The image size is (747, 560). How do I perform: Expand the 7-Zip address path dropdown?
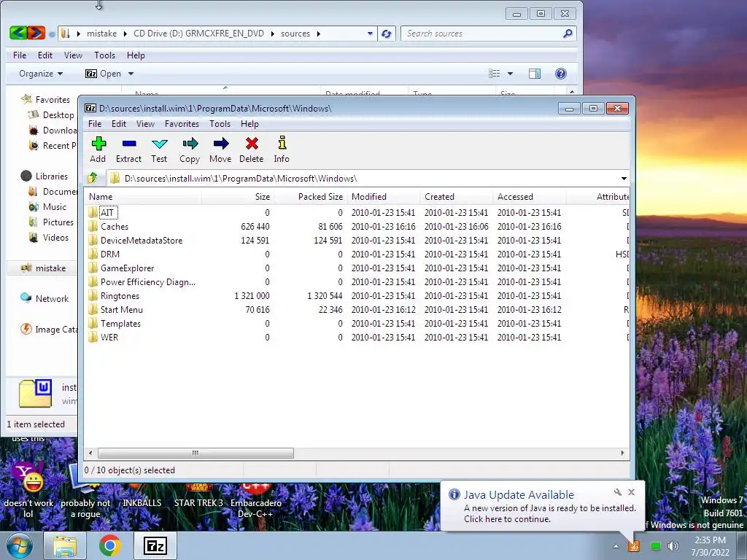[x=624, y=179]
